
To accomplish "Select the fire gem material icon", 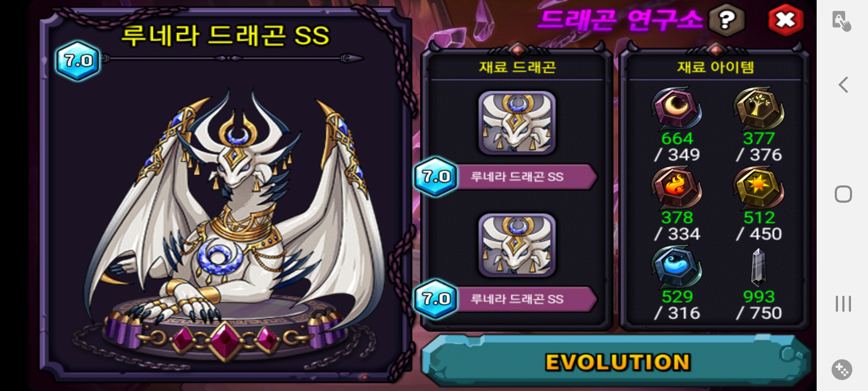I will coord(676,188).
